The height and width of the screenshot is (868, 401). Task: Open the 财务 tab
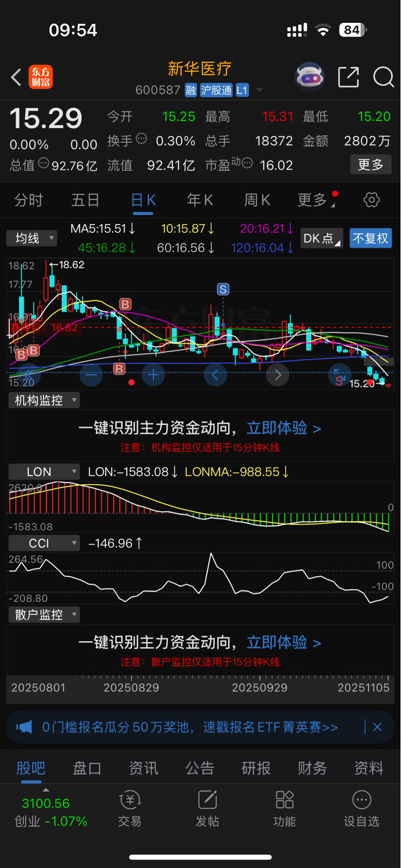coord(312,768)
